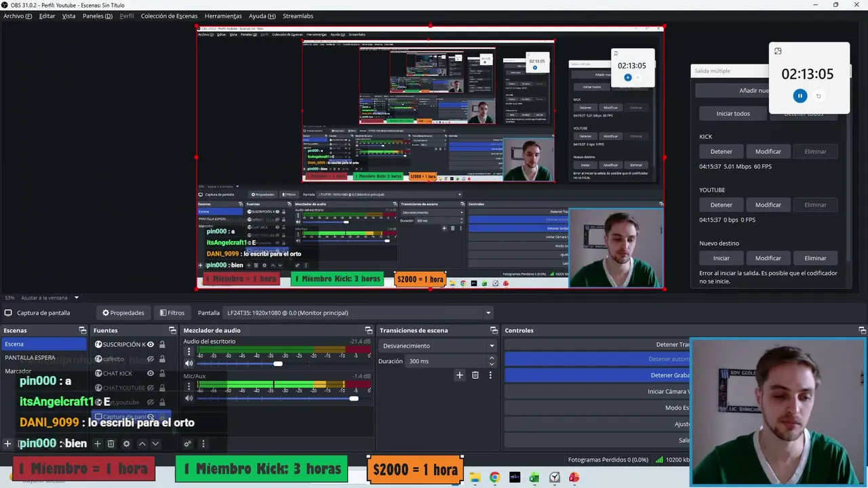Undock the Transiciones de escena panel
This screenshot has width=868, height=488.
click(x=494, y=330)
